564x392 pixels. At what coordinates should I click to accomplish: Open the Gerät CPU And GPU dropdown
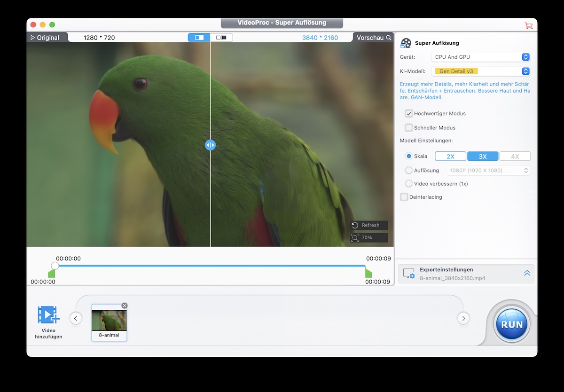(x=481, y=57)
